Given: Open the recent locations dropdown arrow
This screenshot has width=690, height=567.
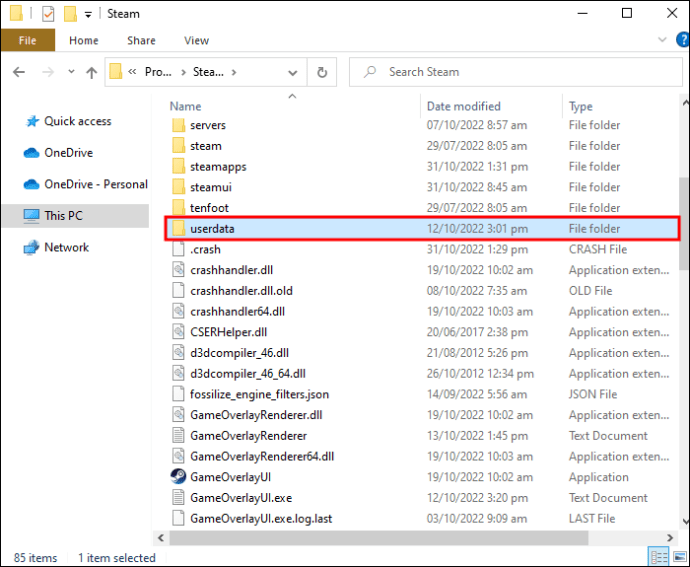Looking at the screenshot, I should [71, 71].
